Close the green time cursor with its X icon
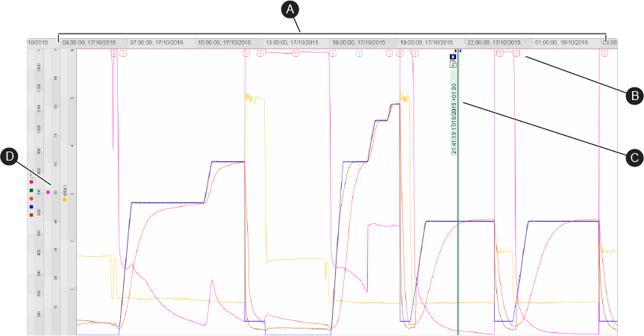 453,56
